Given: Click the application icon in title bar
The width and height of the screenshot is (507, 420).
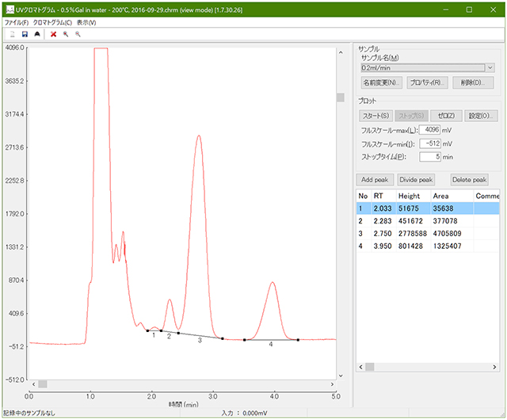Looking at the screenshot, I should click(x=9, y=9).
